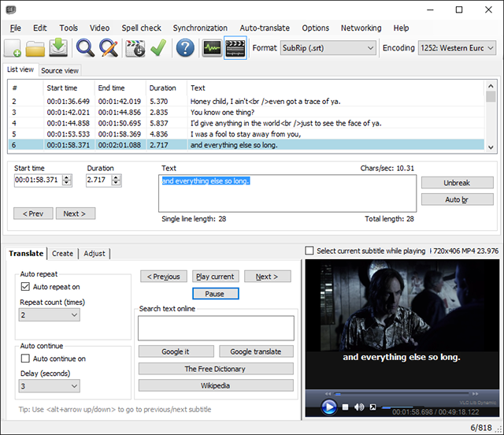This screenshot has width=504, height=435.
Task: Click the video seek progress bar
Action: tap(402, 394)
